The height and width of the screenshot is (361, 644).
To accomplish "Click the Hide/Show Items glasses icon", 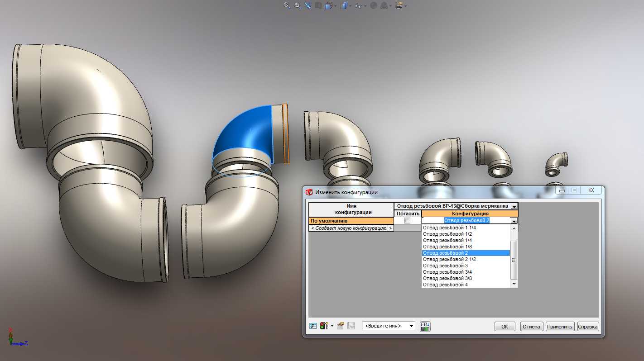I will point(358,5).
